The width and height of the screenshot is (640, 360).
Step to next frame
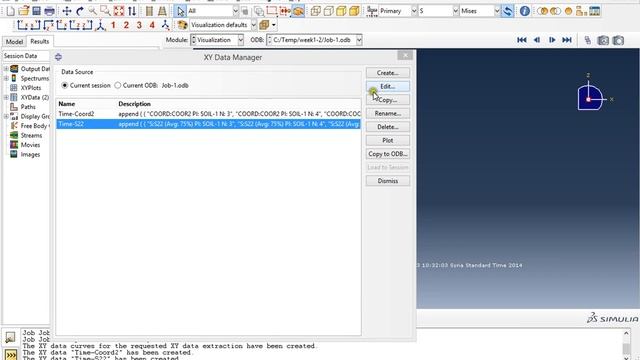pos(552,40)
